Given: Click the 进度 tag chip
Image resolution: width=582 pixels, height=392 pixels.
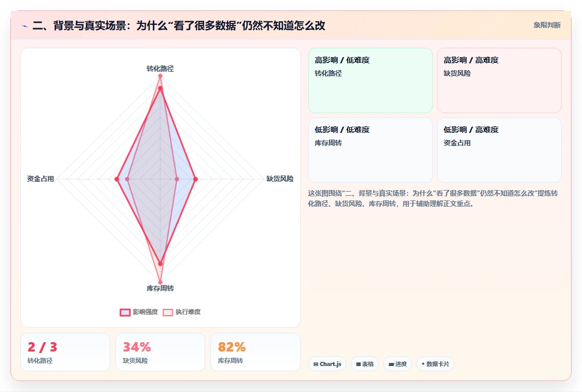Looking at the screenshot, I should pyautogui.click(x=398, y=364).
